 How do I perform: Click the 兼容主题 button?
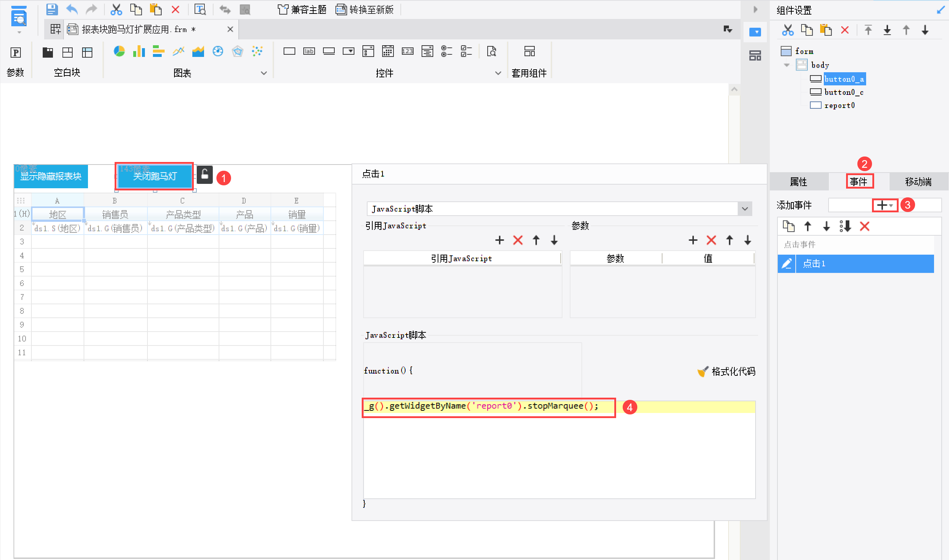pos(302,9)
